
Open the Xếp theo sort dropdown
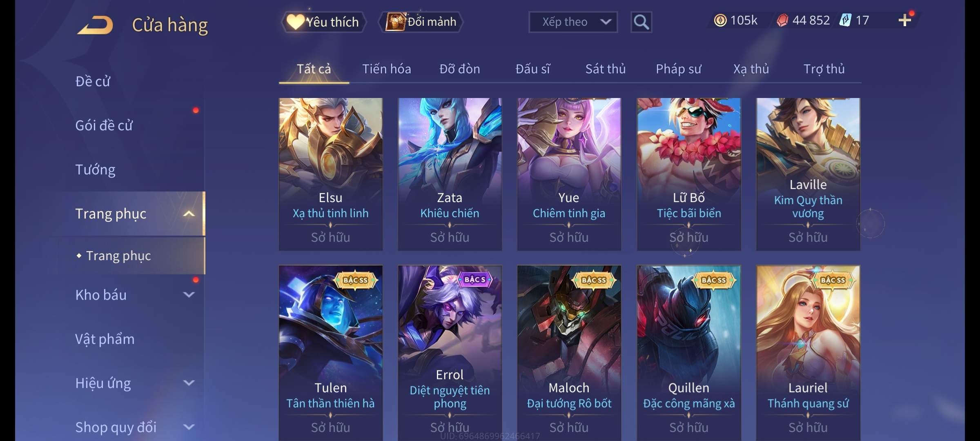[x=573, y=22]
